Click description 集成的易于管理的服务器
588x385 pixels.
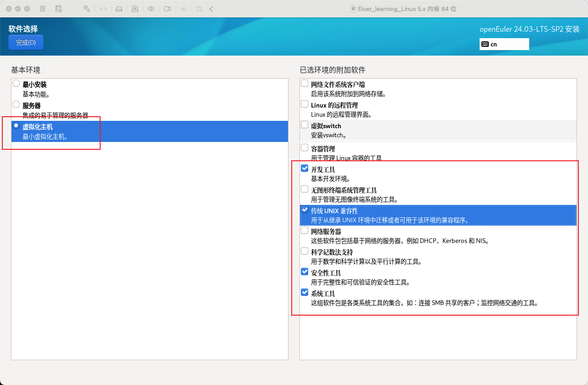click(55, 115)
